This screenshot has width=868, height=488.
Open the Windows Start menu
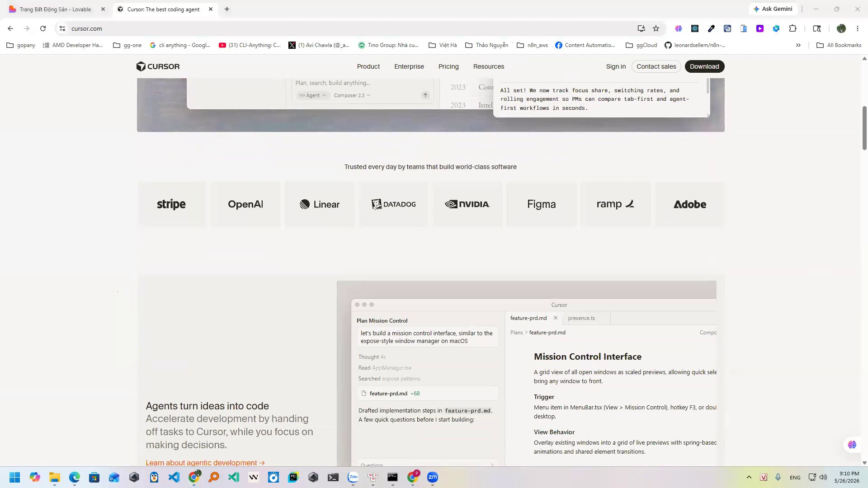coord(14,477)
